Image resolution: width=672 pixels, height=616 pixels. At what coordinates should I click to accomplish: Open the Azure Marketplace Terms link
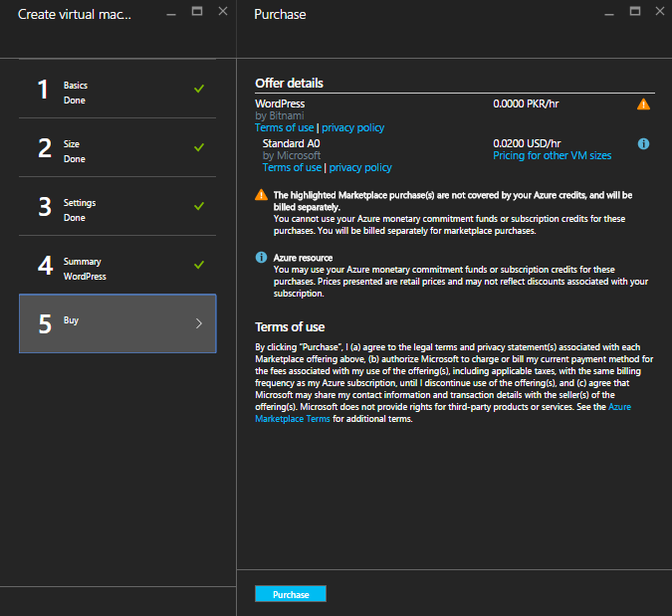click(x=443, y=413)
